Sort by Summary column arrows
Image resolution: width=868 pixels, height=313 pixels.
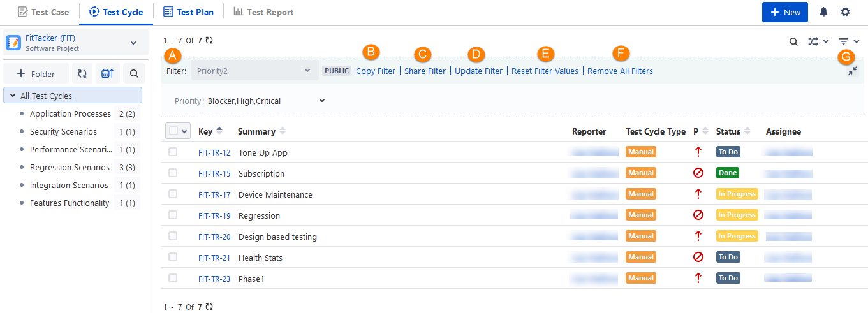[283, 131]
